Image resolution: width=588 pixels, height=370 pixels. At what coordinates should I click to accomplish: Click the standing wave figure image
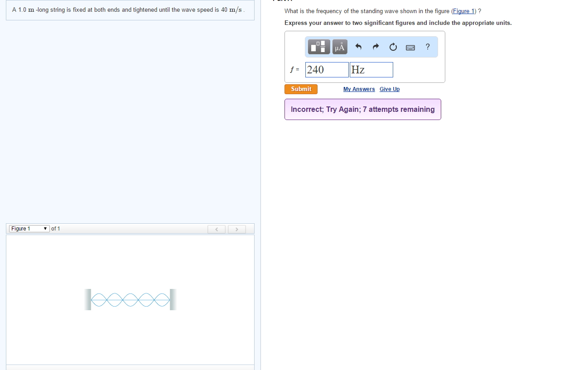pos(130,299)
